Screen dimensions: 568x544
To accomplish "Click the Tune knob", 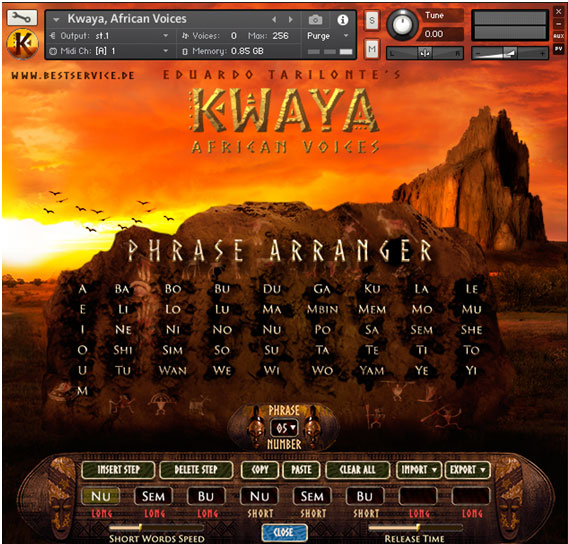I will pos(402,24).
